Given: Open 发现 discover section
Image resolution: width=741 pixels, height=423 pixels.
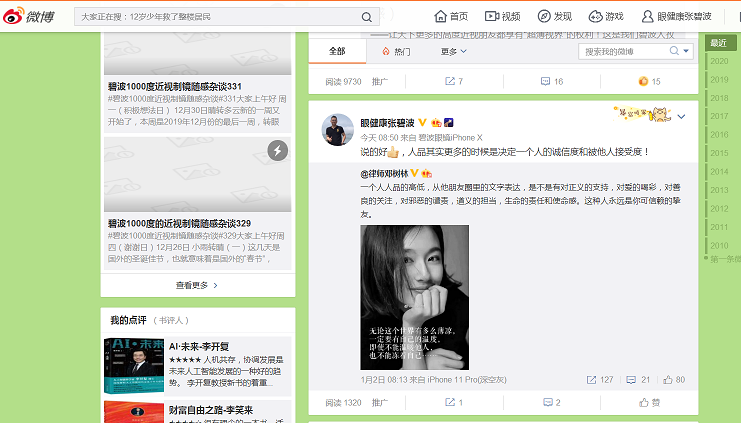Looking at the screenshot, I should click(555, 17).
